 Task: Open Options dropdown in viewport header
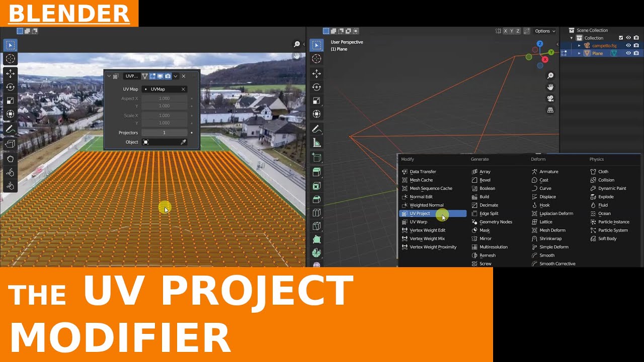coord(545,31)
